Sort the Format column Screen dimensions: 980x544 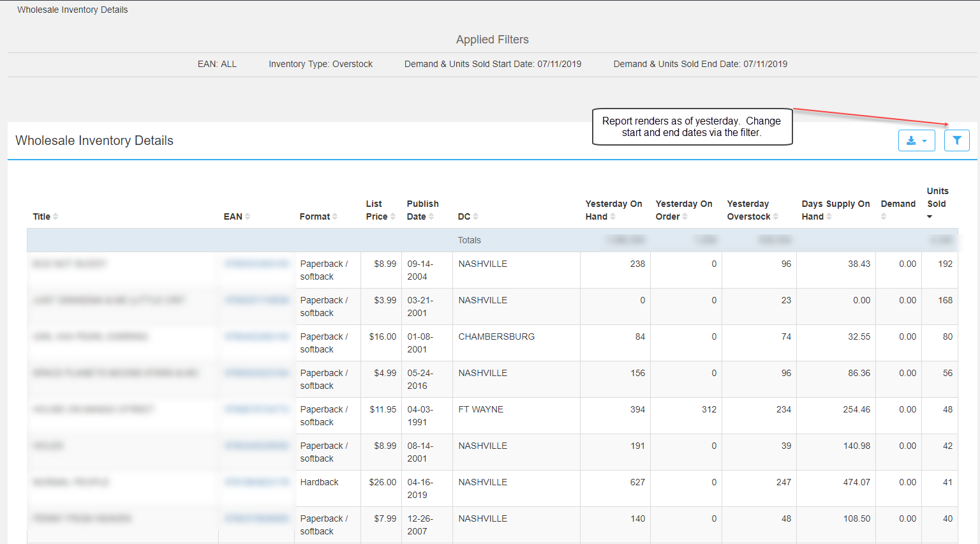pyautogui.click(x=336, y=216)
